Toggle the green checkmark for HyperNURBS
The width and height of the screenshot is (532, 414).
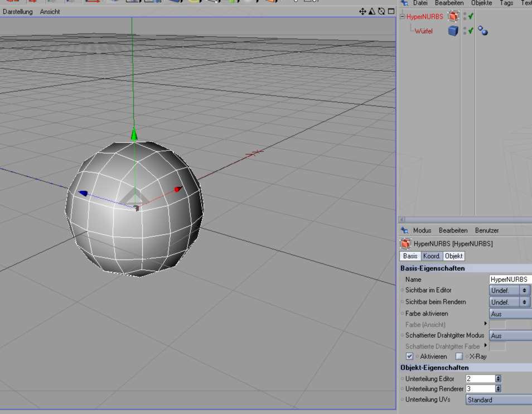pyautogui.click(x=471, y=17)
